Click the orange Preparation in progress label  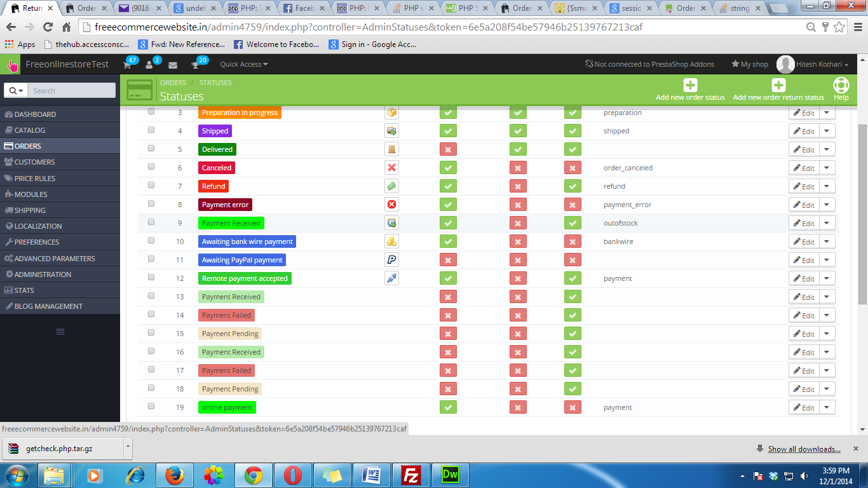pos(240,112)
